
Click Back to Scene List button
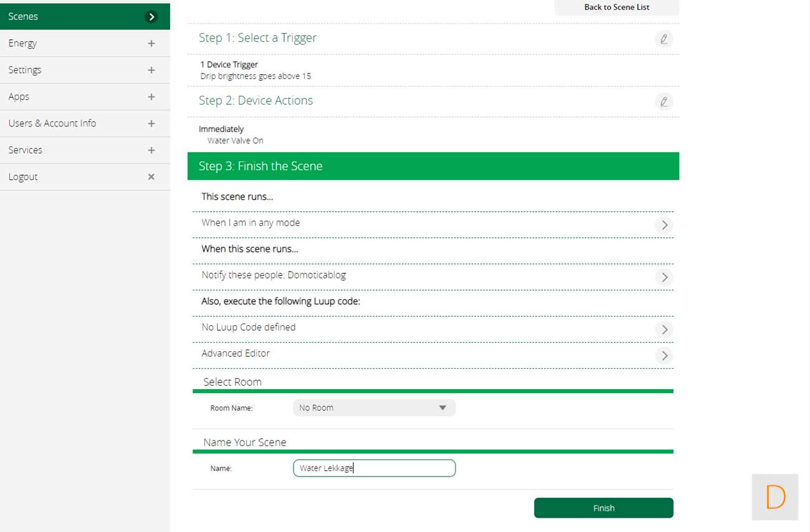coord(616,7)
